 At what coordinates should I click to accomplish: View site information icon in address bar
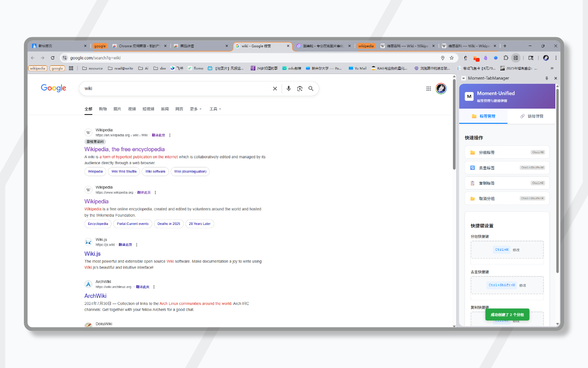[65, 58]
